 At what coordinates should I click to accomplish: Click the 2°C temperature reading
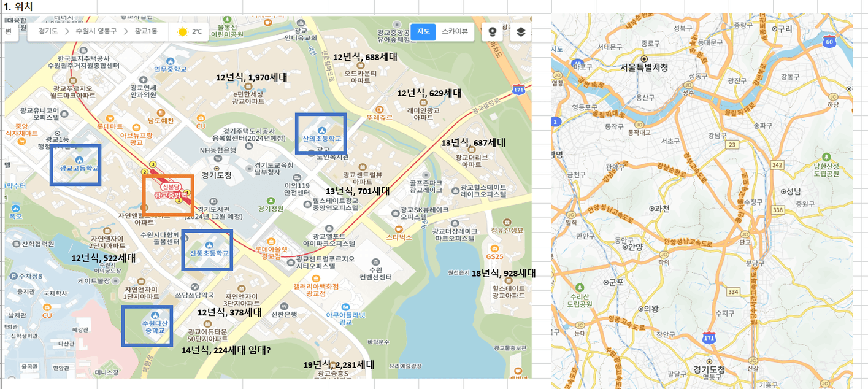[197, 31]
